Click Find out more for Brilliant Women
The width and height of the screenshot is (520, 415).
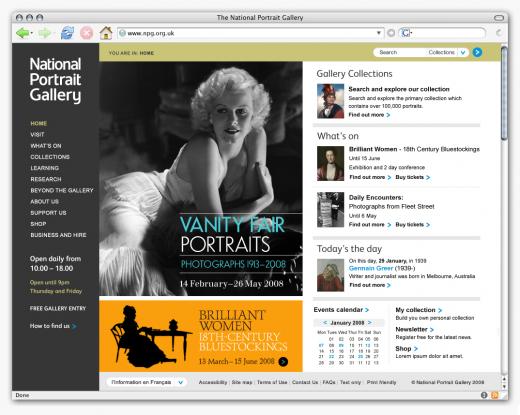click(x=370, y=177)
